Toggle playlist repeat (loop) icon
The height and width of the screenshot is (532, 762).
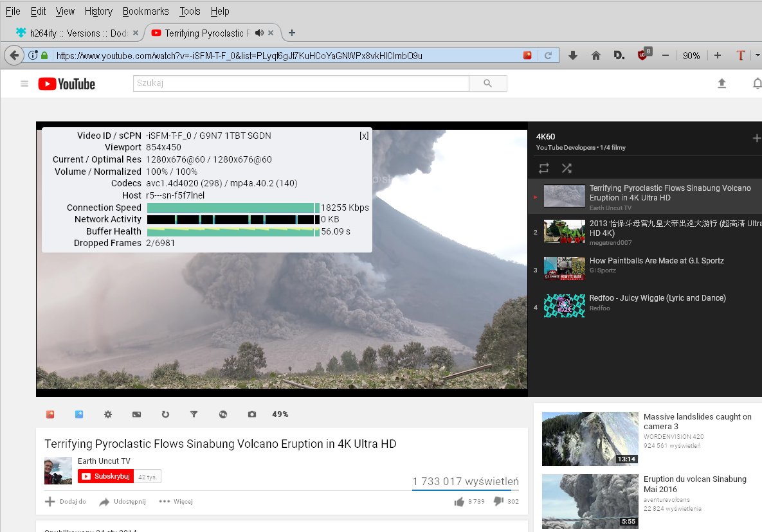[x=544, y=168]
